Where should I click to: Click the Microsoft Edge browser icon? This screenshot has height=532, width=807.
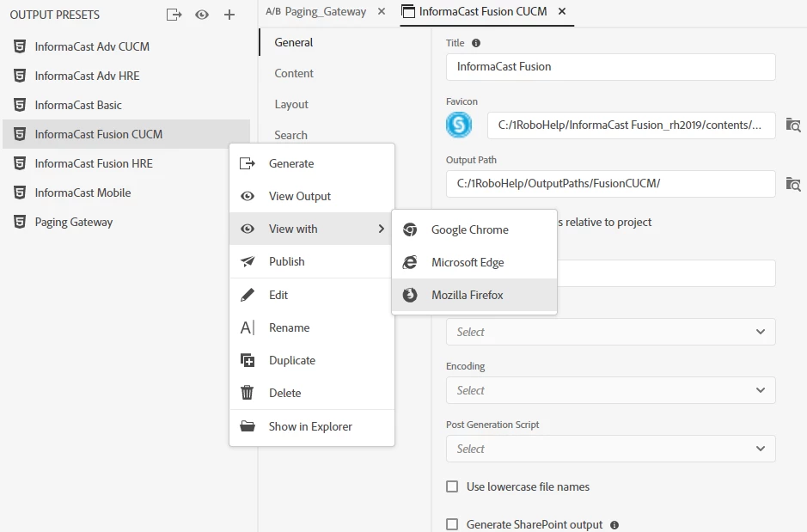(x=410, y=262)
